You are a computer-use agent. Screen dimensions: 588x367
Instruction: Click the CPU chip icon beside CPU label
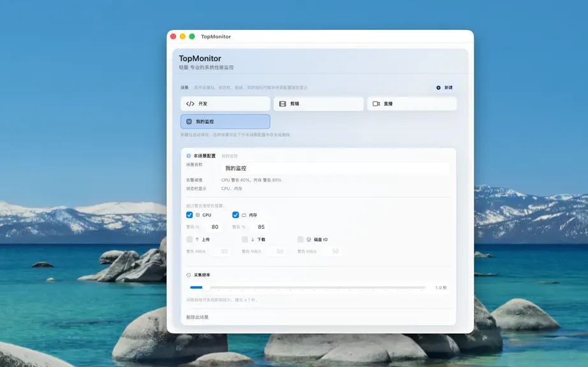click(198, 215)
